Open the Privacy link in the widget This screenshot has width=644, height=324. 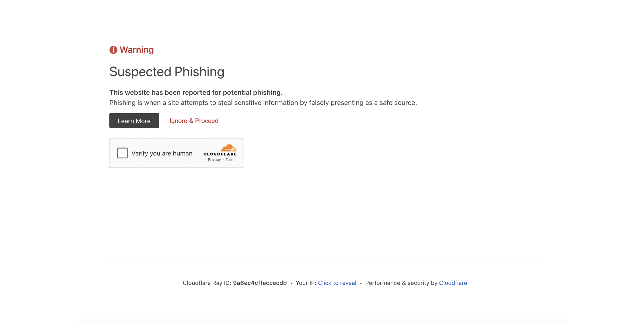pyautogui.click(x=214, y=160)
